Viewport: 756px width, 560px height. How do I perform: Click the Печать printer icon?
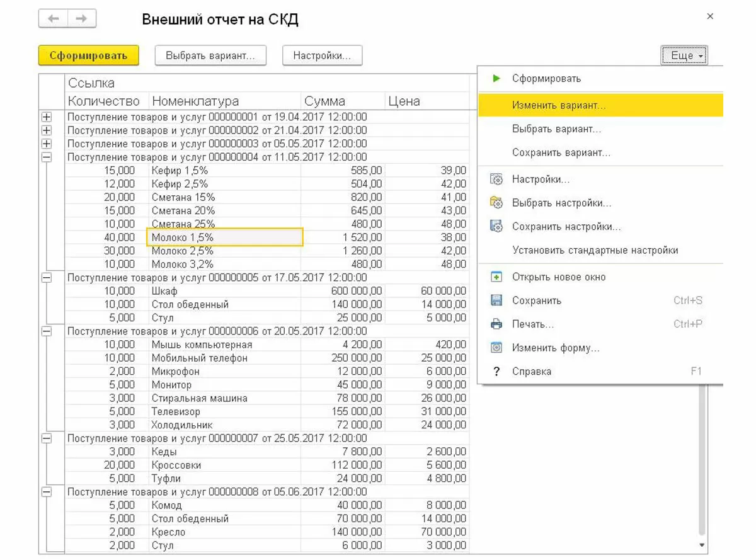pos(496,324)
